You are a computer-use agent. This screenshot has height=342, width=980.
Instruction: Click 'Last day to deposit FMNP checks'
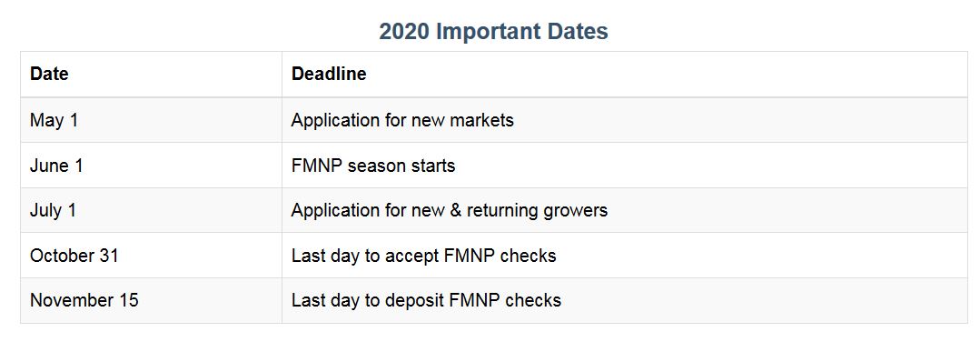[426, 301]
